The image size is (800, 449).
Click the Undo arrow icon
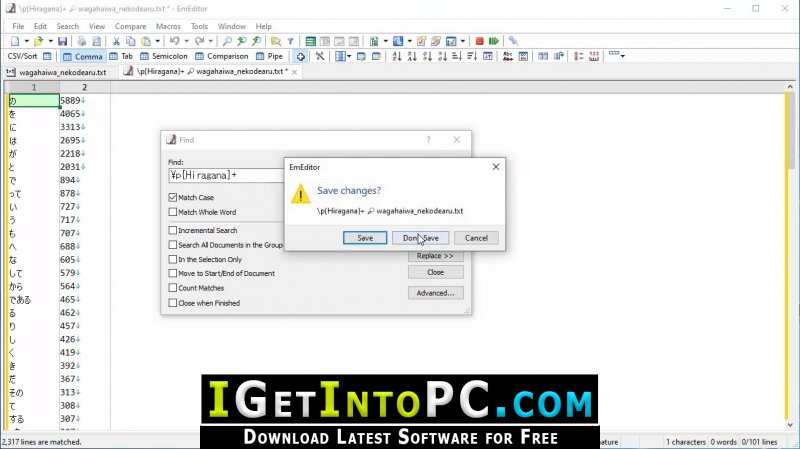tap(174, 41)
